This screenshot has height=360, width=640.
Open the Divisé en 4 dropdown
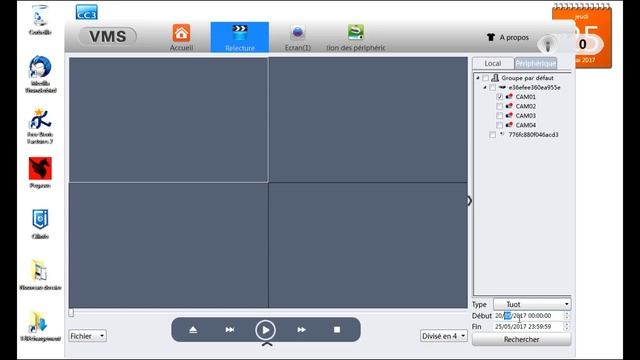tap(444, 336)
